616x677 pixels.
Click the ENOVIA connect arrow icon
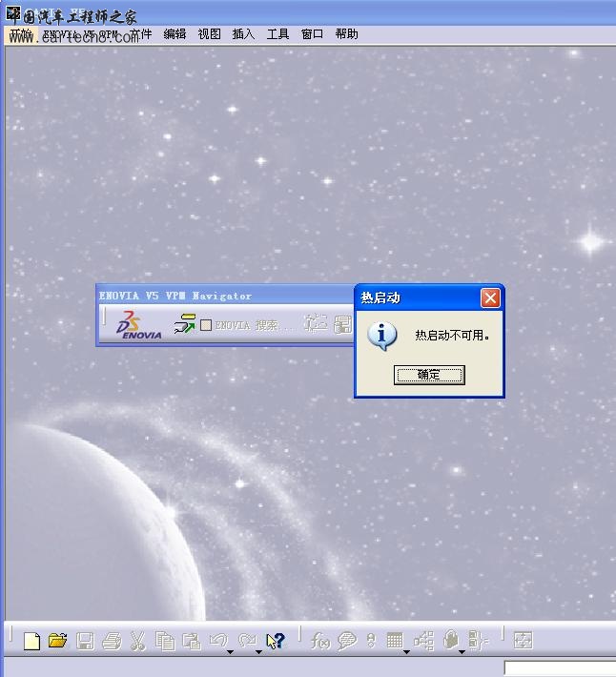point(184,324)
